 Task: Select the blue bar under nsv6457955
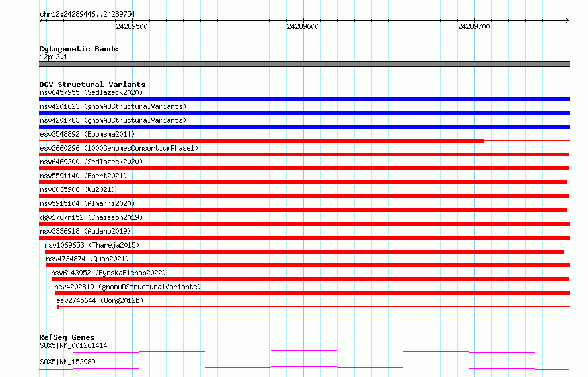click(304, 99)
